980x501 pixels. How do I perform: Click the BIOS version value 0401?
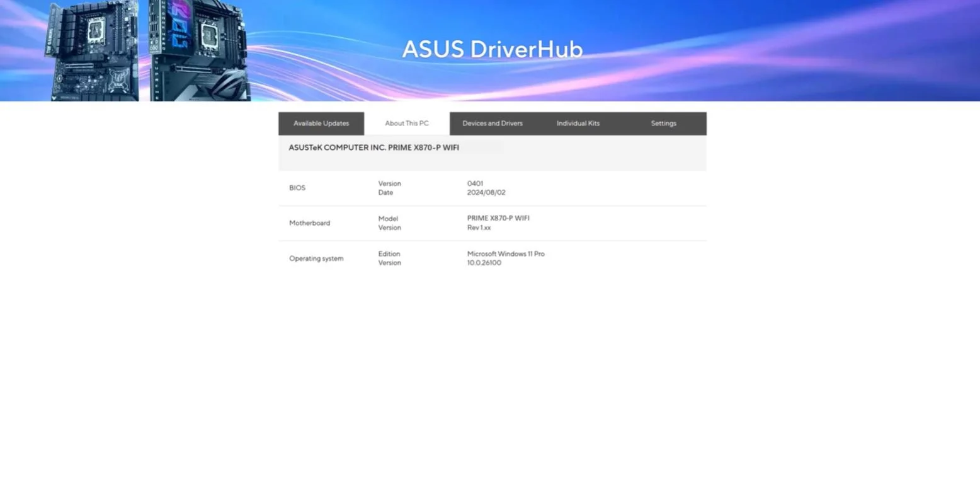click(476, 183)
